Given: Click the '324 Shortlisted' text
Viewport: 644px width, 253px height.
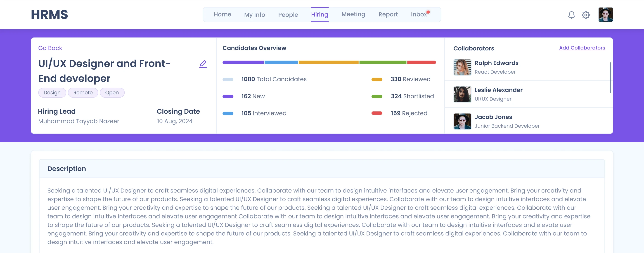Looking at the screenshot, I should [412, 96].
